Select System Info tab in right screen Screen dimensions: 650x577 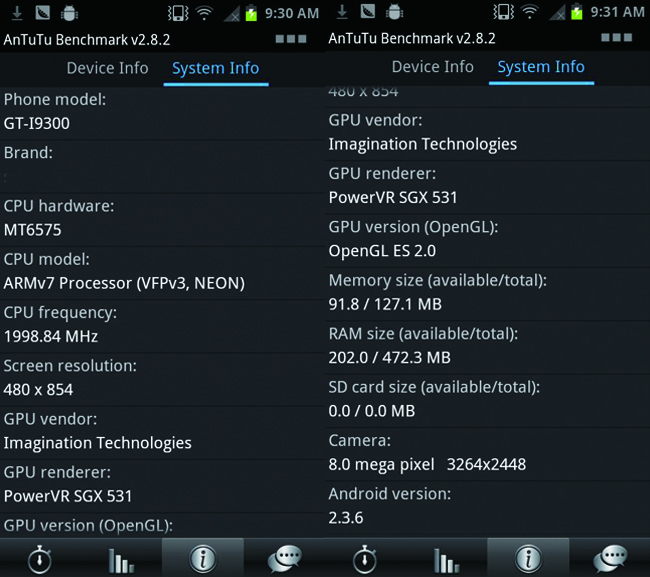click(541, 68)
